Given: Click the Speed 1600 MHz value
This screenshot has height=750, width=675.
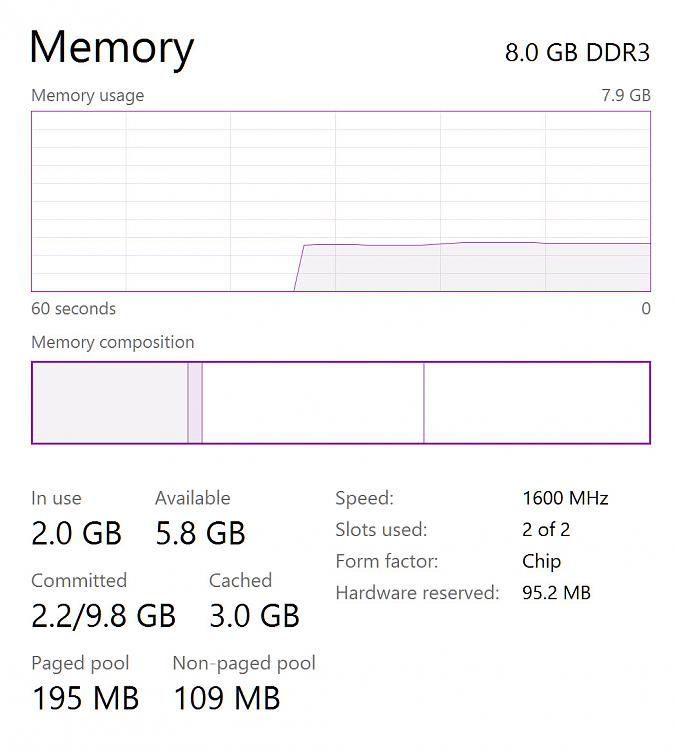Looking at the screenshot, I should tap(565, 498).
